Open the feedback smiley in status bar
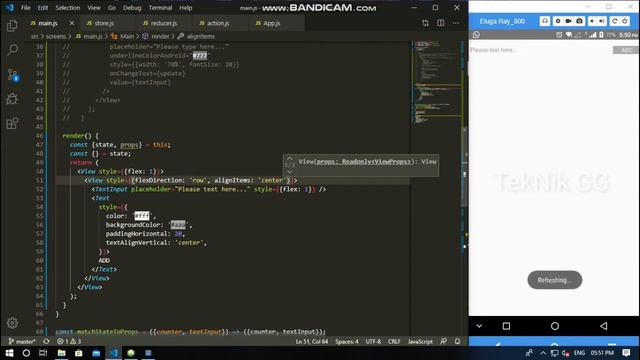This screenshot has width=640, height=360. pos(443,341)
